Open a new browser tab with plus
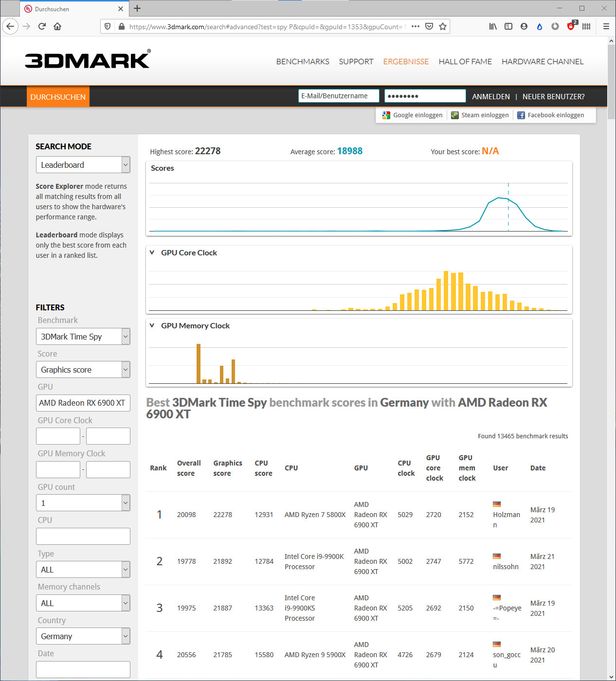616x681 pixels. pyautogui.click(x=137, y=8)
